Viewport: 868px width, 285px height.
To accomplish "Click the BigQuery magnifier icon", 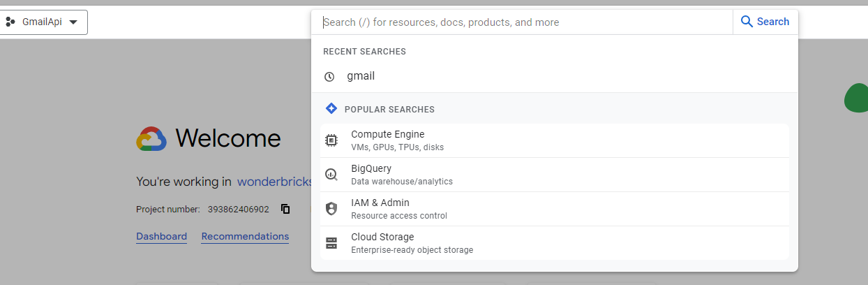I will coord(331,175).
